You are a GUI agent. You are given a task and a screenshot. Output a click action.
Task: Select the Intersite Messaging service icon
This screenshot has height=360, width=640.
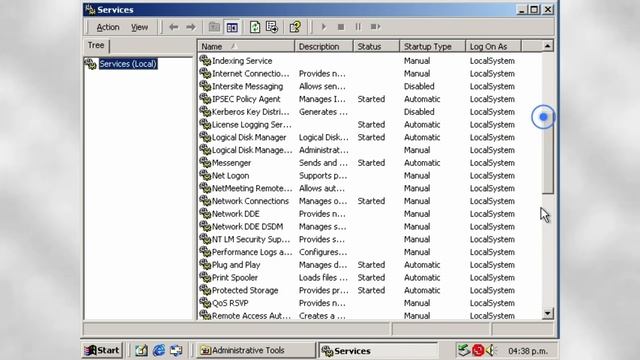click(x=205, y=86)
